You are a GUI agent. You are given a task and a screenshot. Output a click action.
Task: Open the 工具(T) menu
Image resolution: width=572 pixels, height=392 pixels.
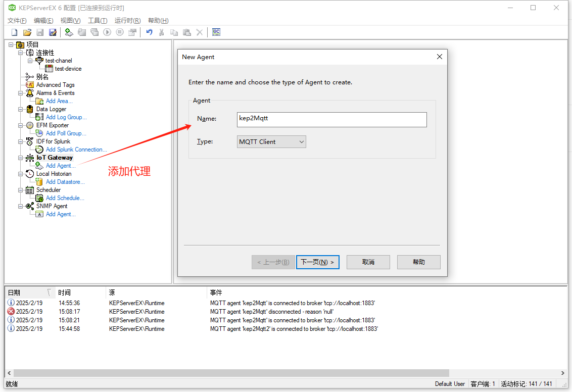(98, 20)
